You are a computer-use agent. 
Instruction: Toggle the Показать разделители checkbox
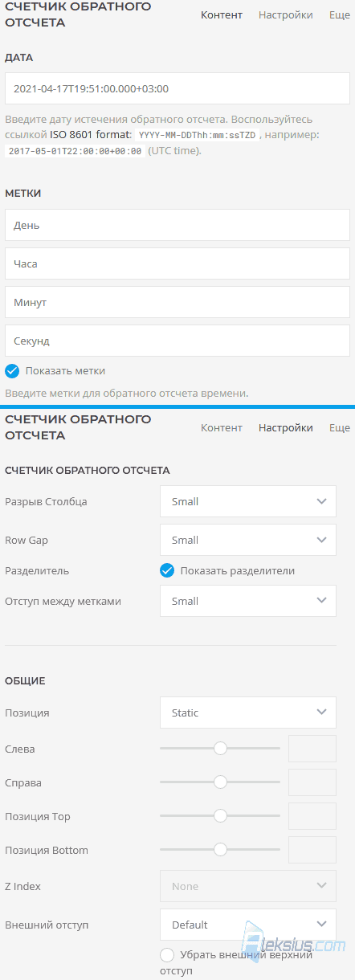pos(167,571)
